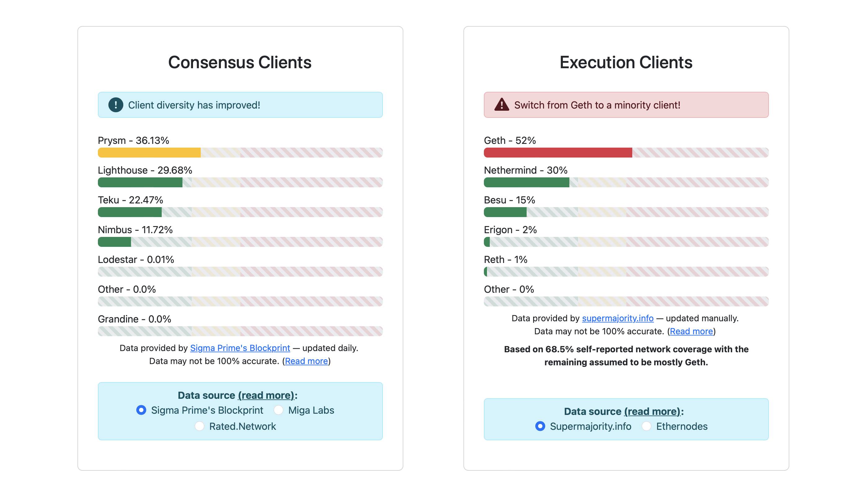868x485 pixels.
Task: Select the Supermajority.info radio option
Action: (x=540, y=426)
